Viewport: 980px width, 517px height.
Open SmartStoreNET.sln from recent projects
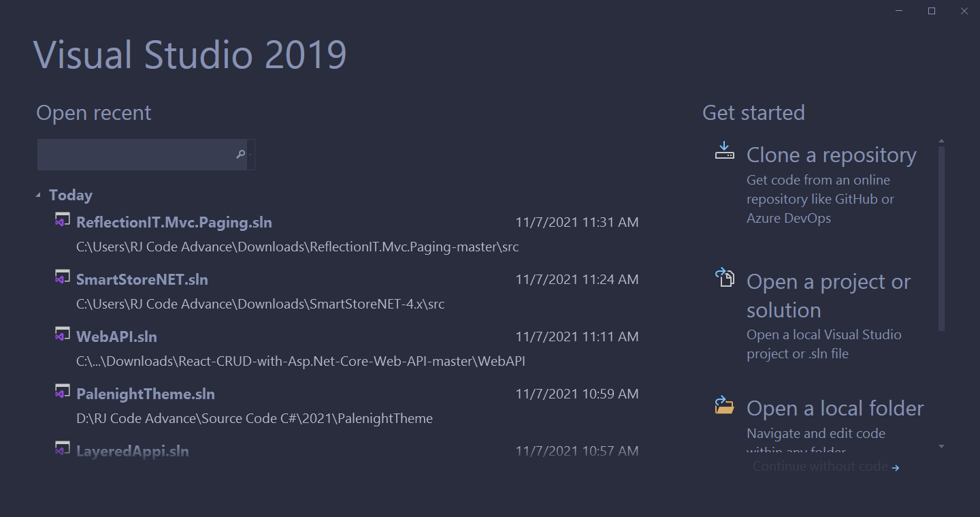(142, 279)
